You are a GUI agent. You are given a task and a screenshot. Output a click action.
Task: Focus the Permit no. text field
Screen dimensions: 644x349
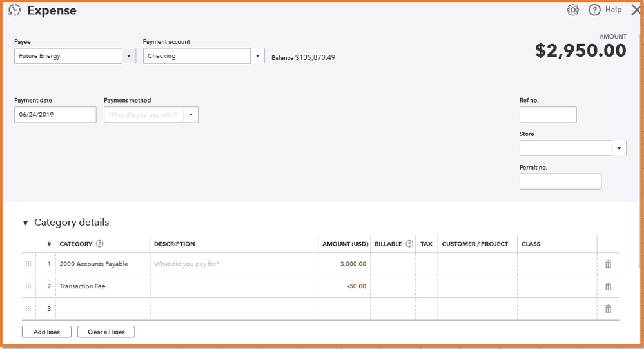(x=560, y=181)
